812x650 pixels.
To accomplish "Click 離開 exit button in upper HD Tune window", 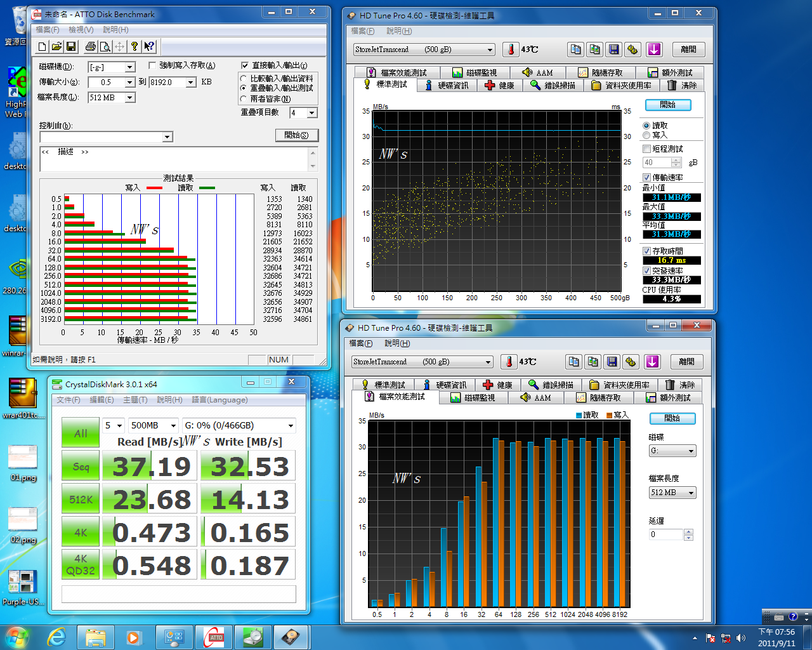I will click(x=688, y=50).
